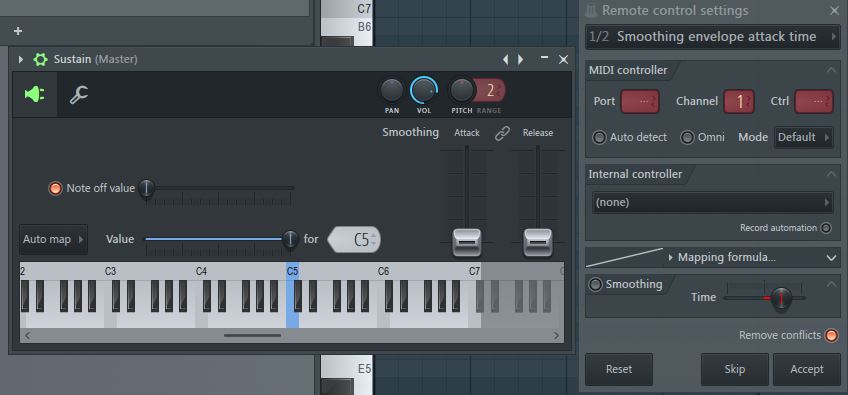Click the PAN knob
Viewport: 848px width, 395px height.
(x=392, y=90)
